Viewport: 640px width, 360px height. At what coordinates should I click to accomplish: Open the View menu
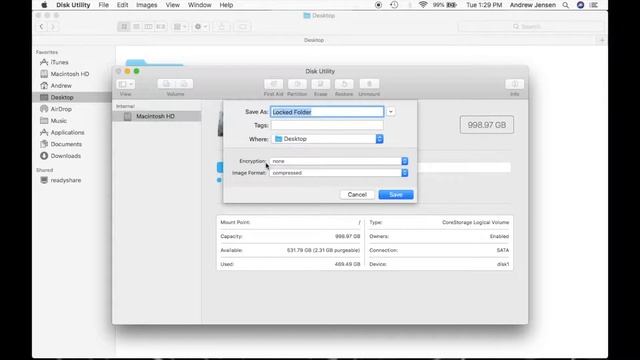(173, 5)
